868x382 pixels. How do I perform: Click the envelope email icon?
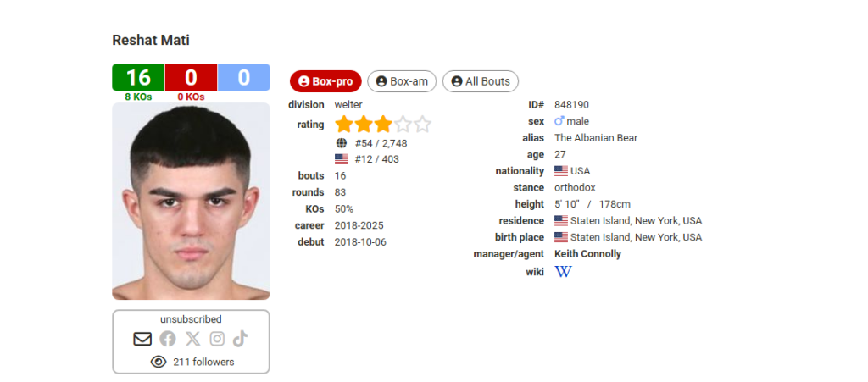coord(142,339)
